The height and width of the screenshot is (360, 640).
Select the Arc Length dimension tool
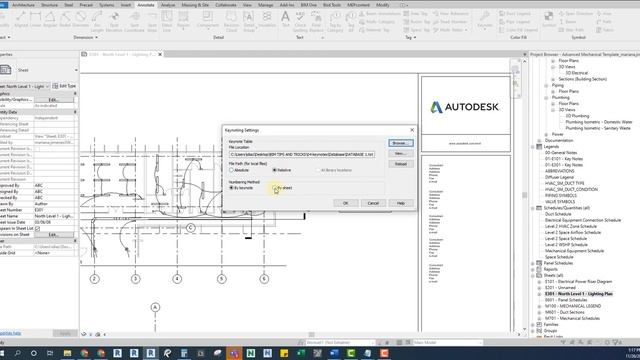click(97, 21)
